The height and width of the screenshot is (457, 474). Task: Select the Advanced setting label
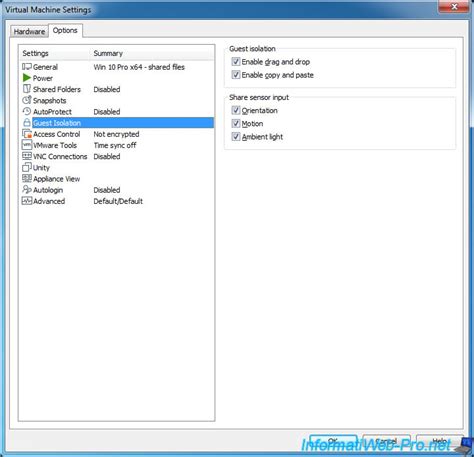pos(49,201)
